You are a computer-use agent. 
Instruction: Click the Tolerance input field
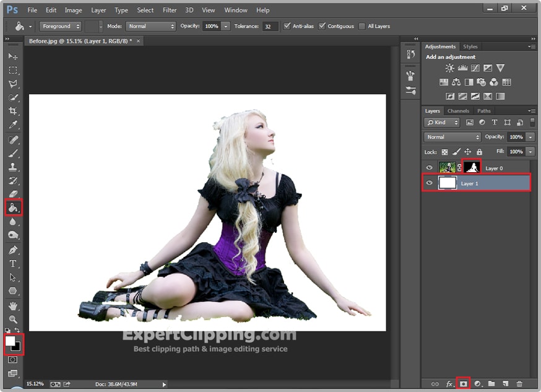click(270, 26)
